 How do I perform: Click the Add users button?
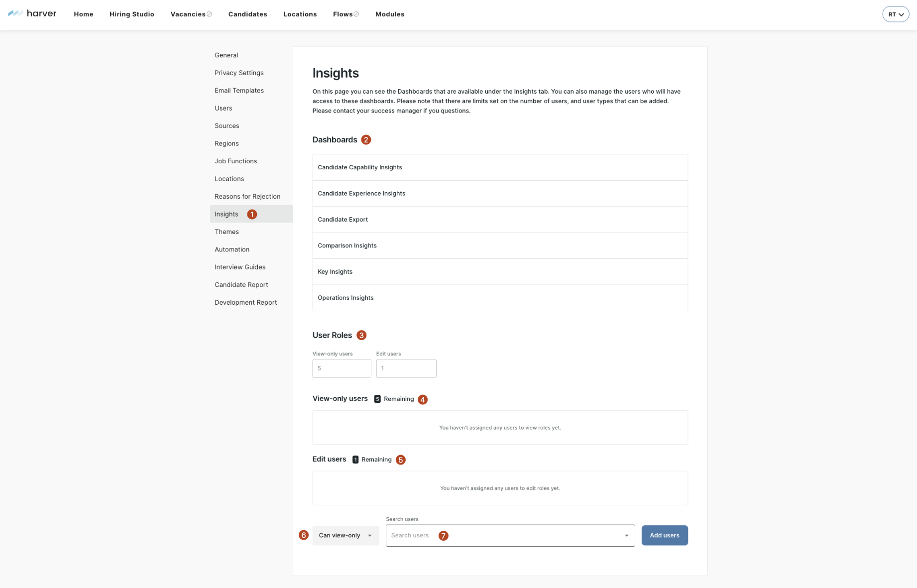664,535
